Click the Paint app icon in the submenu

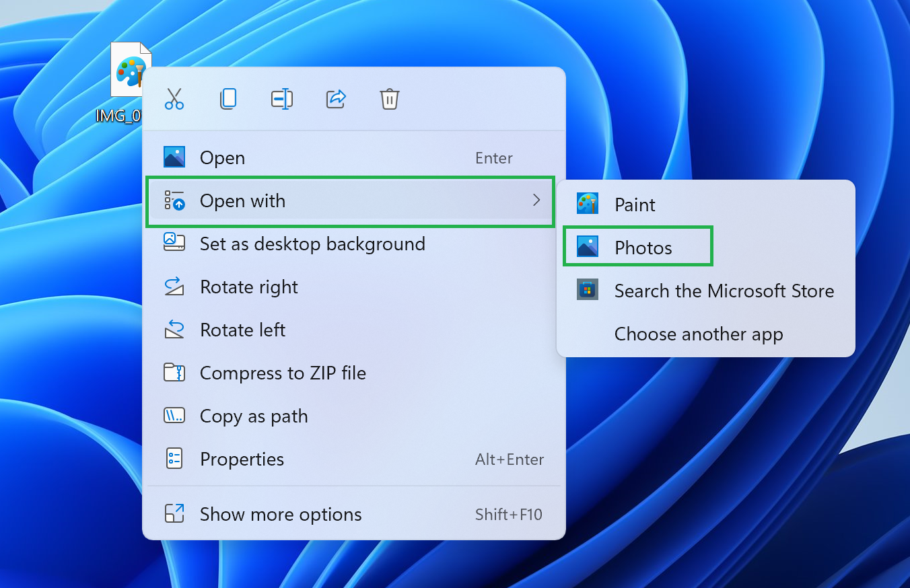(x=587, y=203)
